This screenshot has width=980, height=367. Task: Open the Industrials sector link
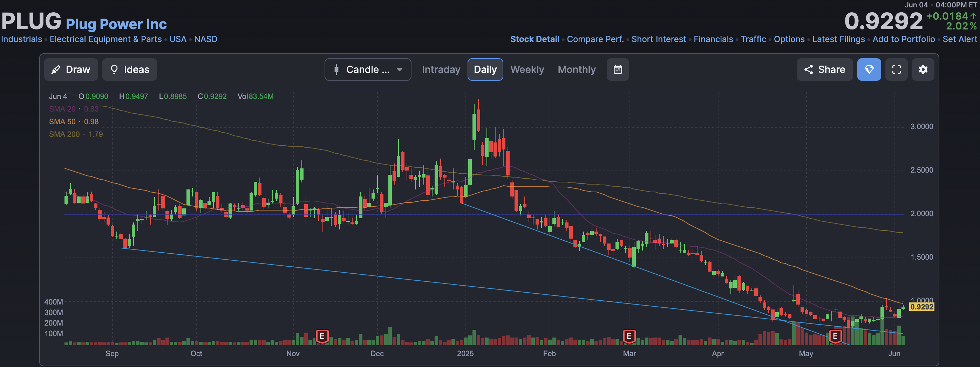21,39
